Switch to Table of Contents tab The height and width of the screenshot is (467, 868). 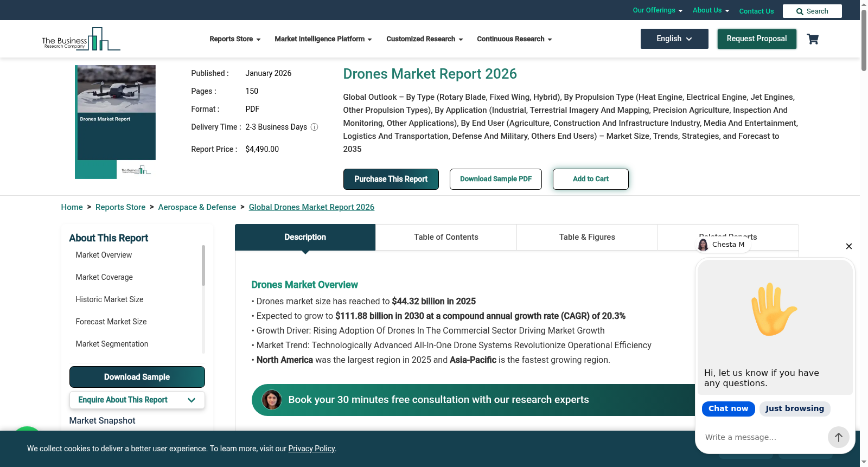click(x=446, y=238)
